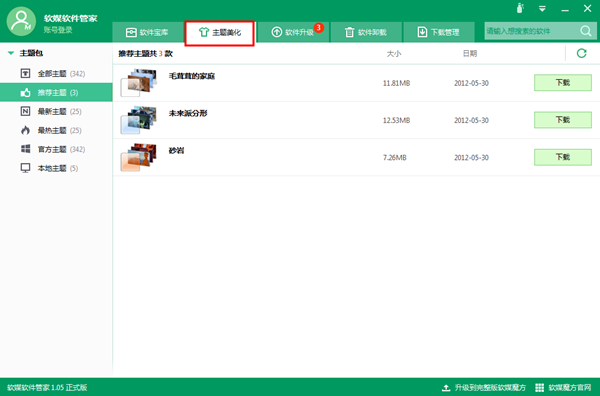Image resolution: width=600 pixels, height=396 pixels.
Task: Click the 未来派分形 theme thumbnail
Action: (x=139, y=120)
